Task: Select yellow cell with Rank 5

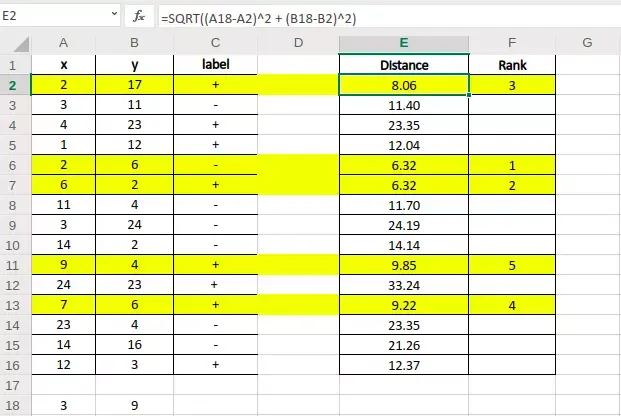Action: (512, 266)
